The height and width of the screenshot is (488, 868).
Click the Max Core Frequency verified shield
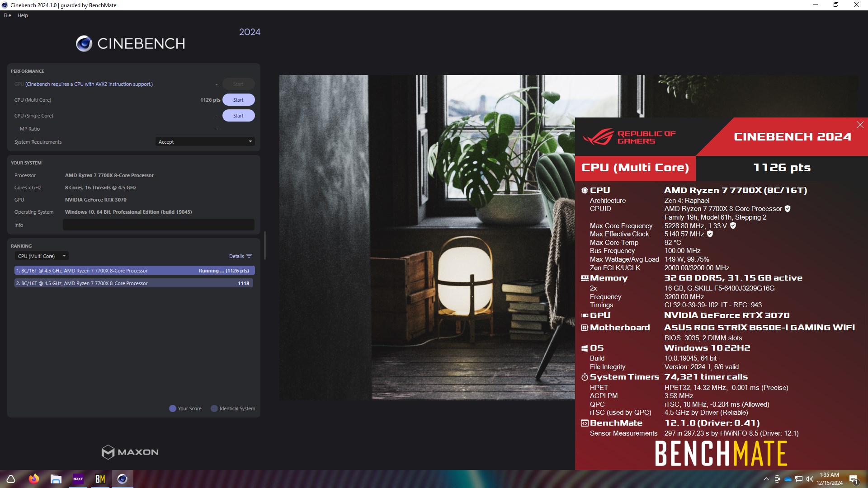point(733,225)
